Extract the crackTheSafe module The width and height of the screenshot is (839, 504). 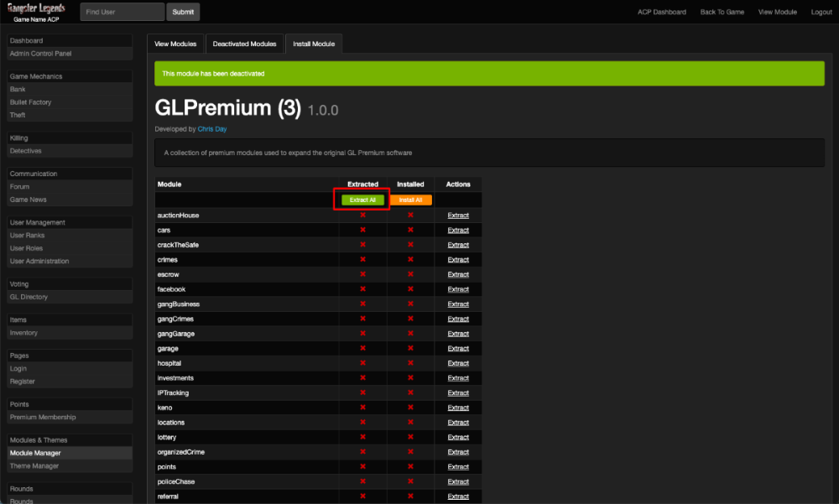pyautogui.click(x=458, y=245)
